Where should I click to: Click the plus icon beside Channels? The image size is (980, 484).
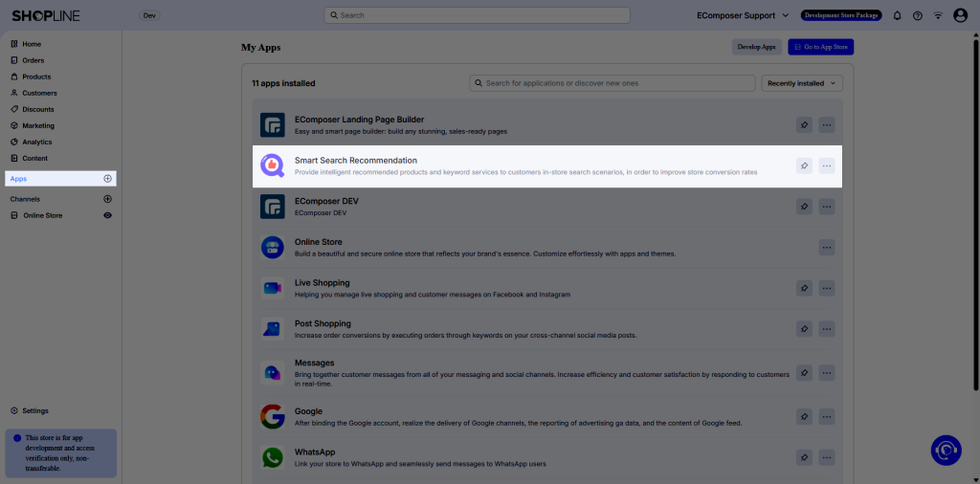tap(107, 199)
